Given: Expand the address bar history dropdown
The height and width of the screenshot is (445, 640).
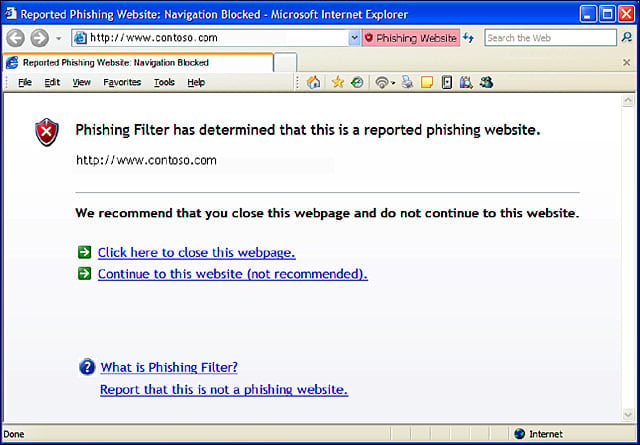Looking at the screenshot, I should coord(354,38).
